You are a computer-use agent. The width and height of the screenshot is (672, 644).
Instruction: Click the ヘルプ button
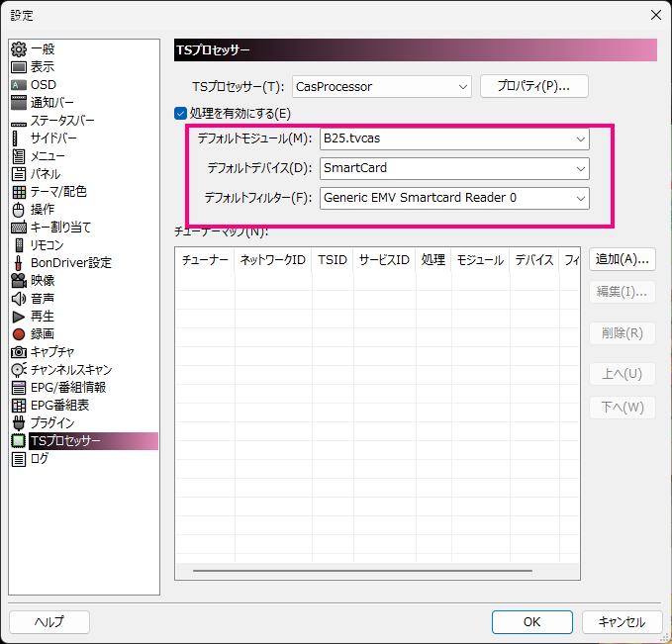49,622
